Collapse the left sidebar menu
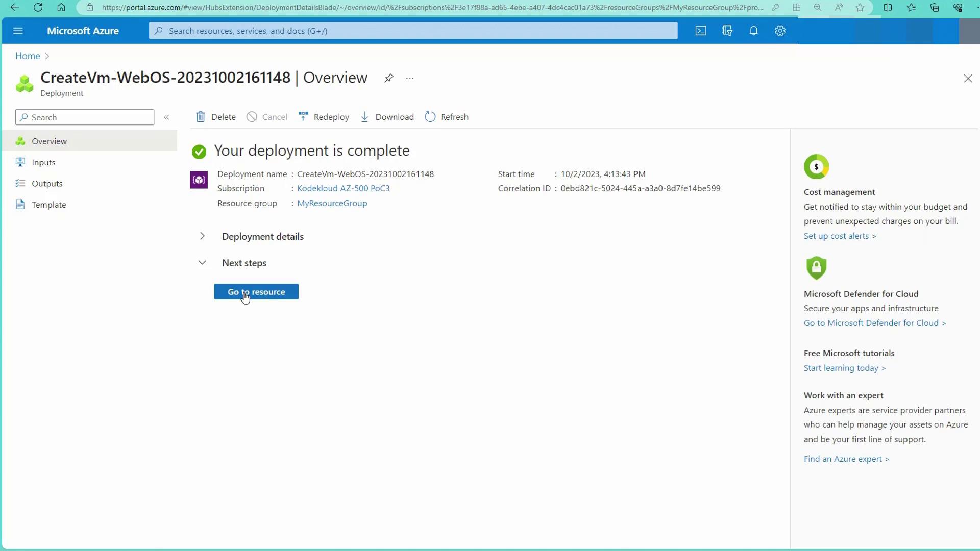This screenshot has width=980, height=551. tap(166, 117)
